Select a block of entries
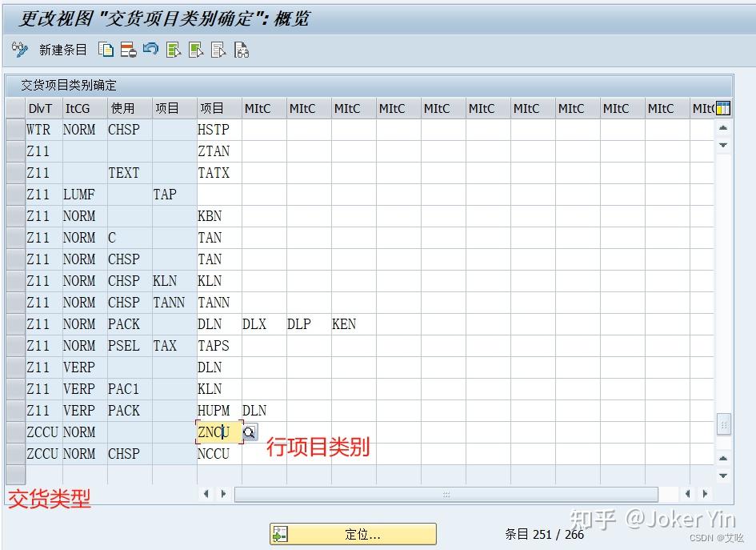The image size is (756, 550). click(x=194, y=50)
